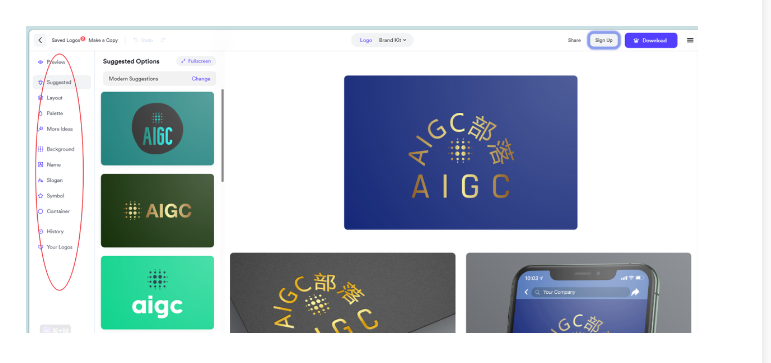771x363 pixels.
Task: Switch to the Logo tab
Action: pyautogui.click(x=366, y=40)
